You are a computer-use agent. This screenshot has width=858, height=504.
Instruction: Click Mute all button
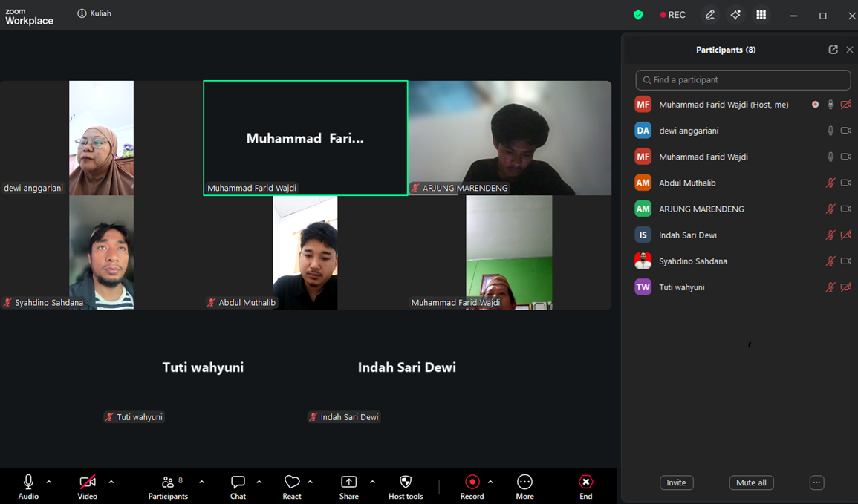pyautogui.click(x=751, y=482)
